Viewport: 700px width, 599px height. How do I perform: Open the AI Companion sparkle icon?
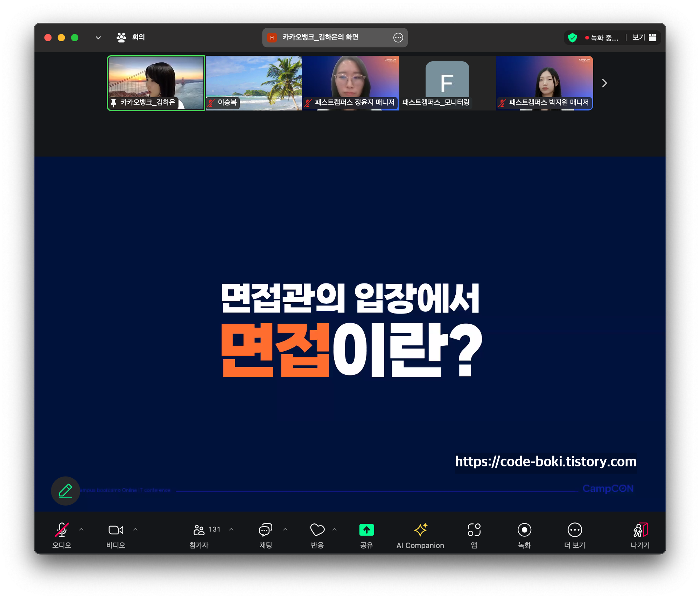(x=420, y=530)
